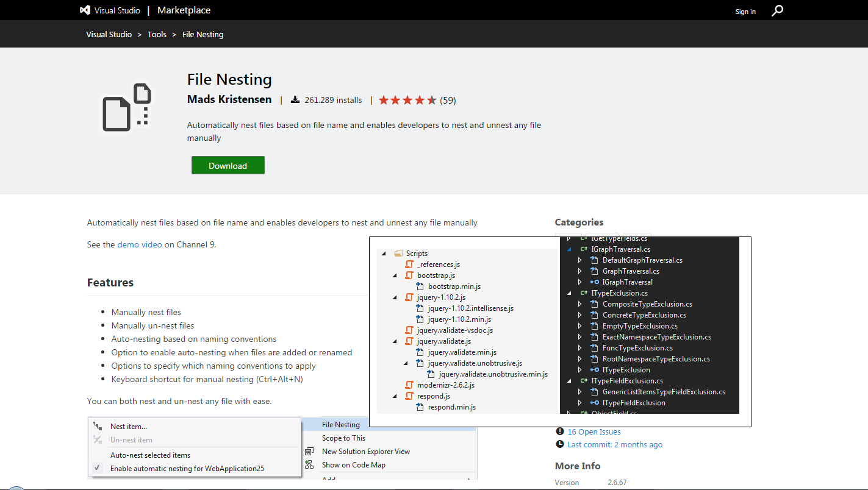868x490 pixels.
Task: Click the Scripts folder icon
Action: click(398, 254)
